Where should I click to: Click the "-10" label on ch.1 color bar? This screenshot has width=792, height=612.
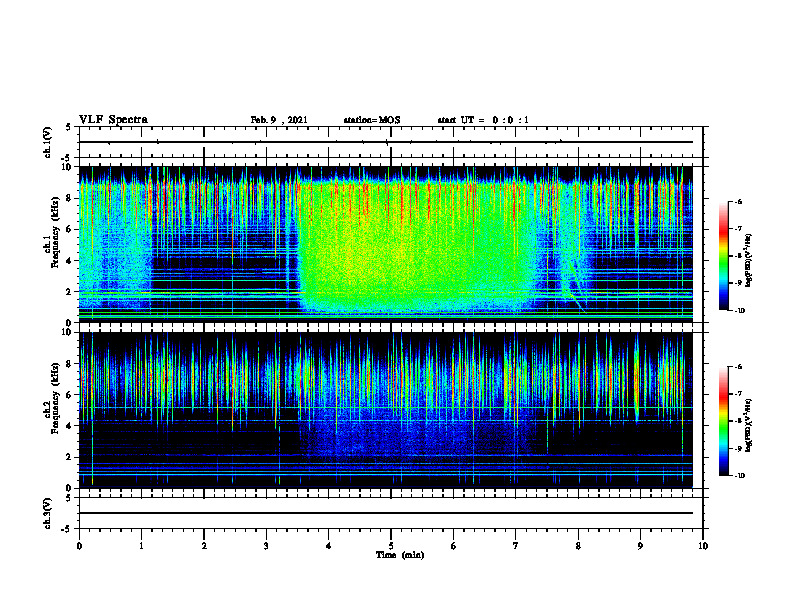point(739,311)
